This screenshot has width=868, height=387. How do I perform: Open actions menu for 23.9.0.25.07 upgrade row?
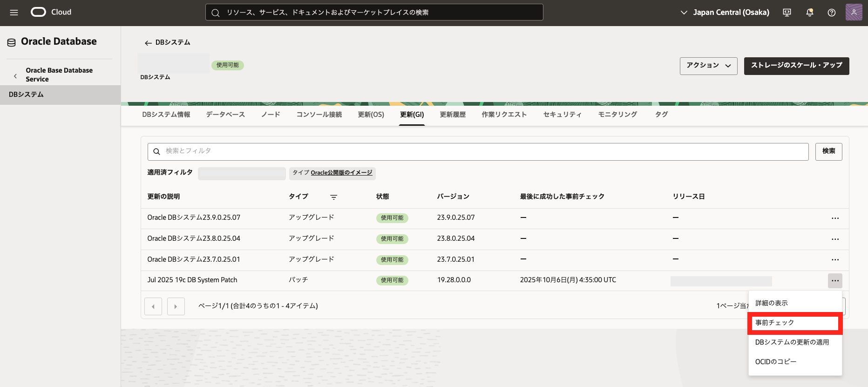click(835, 218)
